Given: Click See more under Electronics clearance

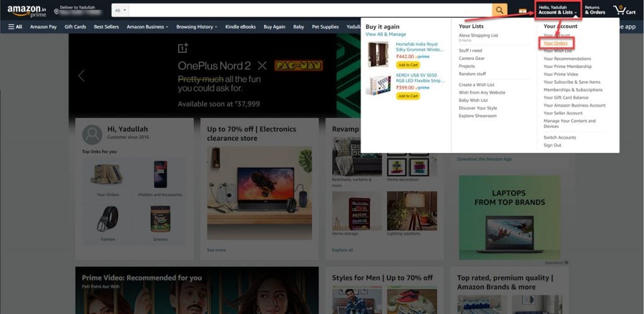Looking at the screenshot, I should [216, 250].
